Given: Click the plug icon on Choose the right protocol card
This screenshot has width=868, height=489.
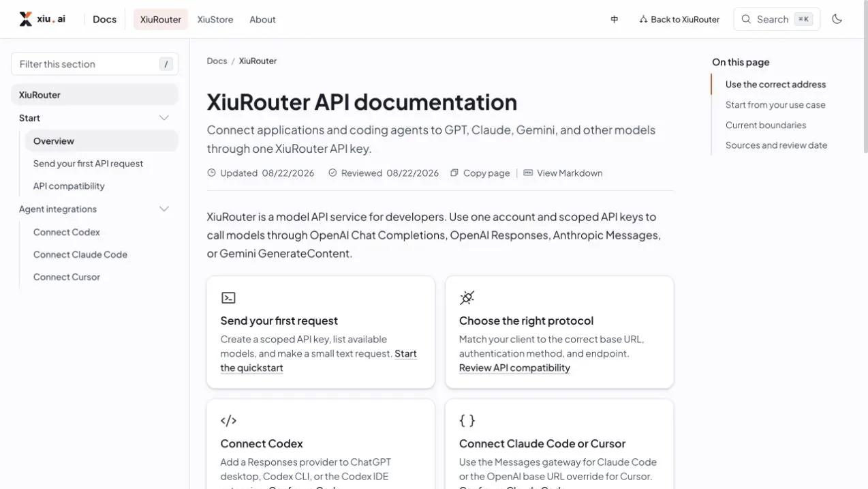Looking at the screenshot, I should (467, 297).
